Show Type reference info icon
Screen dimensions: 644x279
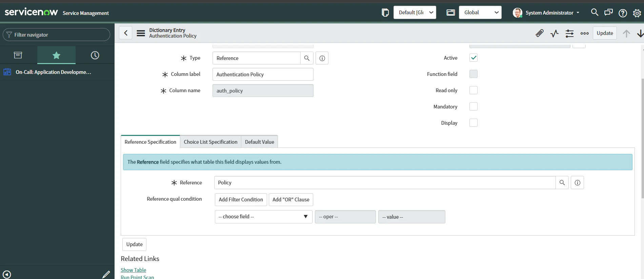[322, 58]
